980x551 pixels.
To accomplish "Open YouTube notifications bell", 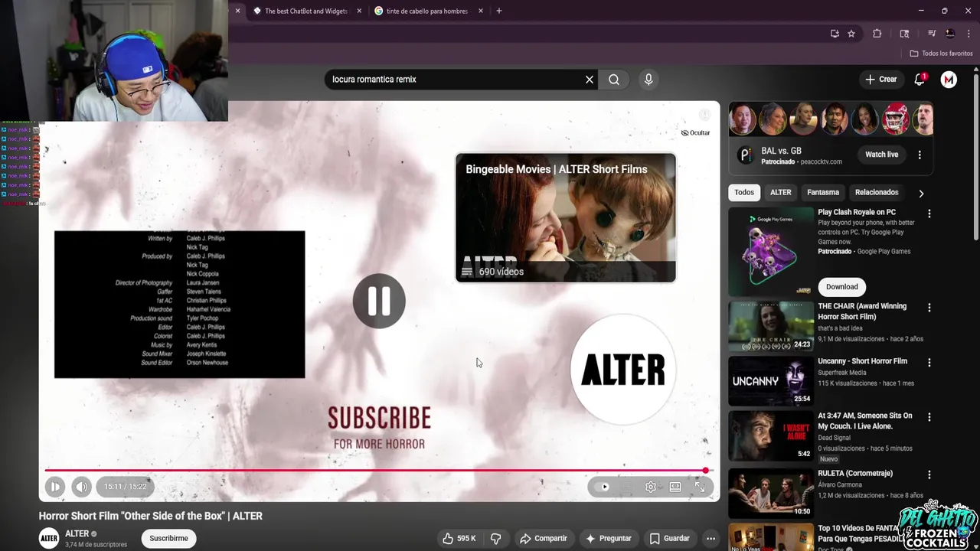I will (x=920, y=80).
